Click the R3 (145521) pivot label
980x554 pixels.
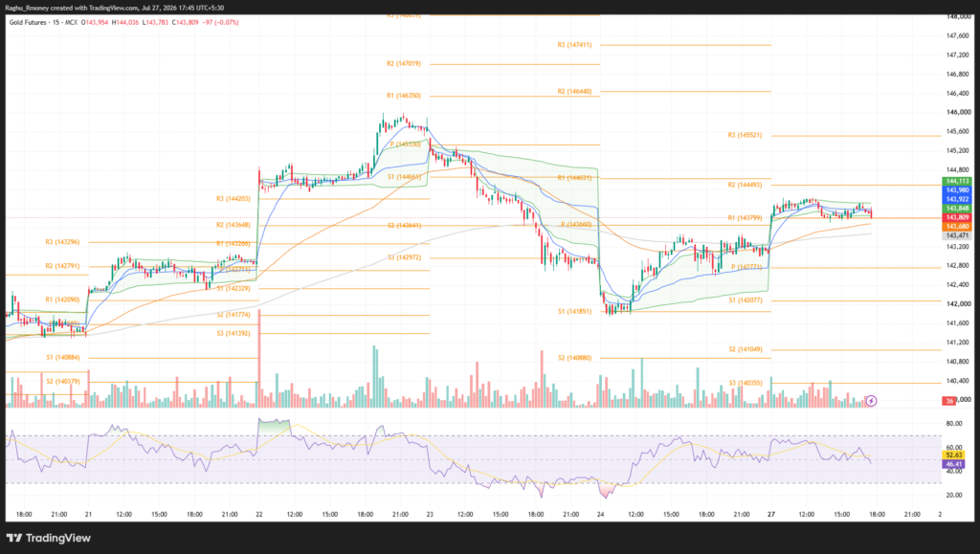[x=745, y=135]
